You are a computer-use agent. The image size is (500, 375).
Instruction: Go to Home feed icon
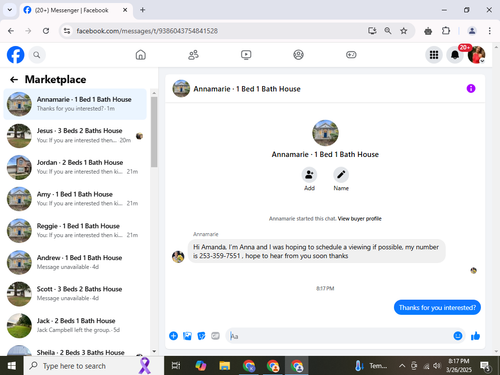point(141,55)
